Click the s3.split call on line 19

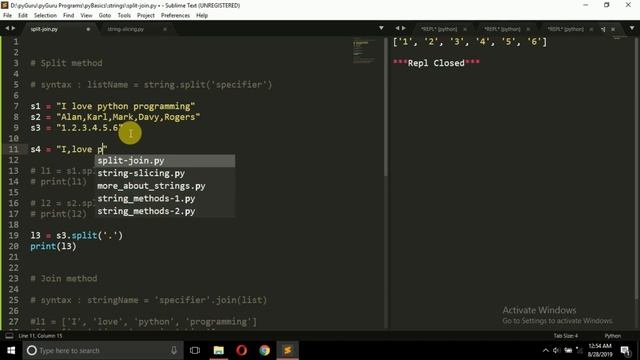(89, 236)
